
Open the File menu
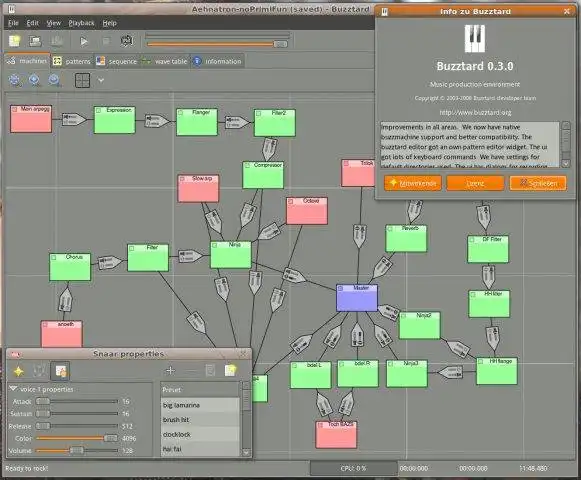coord(13,23)
